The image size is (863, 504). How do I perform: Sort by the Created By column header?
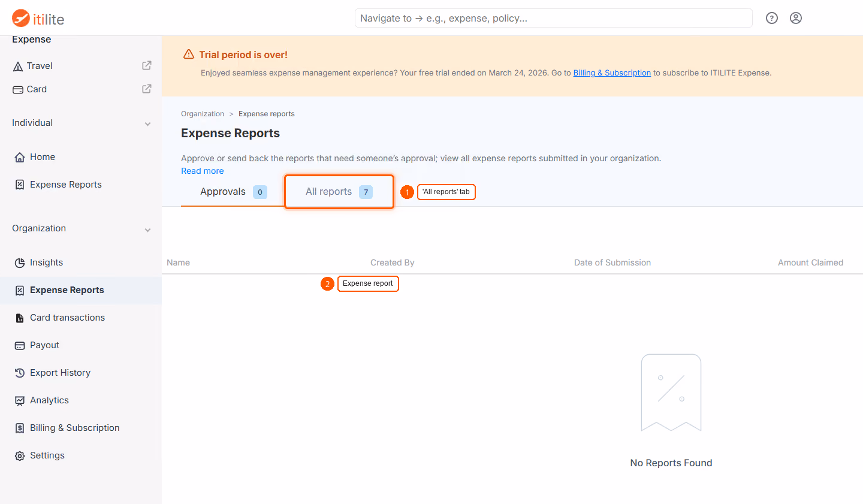(393, 262)
